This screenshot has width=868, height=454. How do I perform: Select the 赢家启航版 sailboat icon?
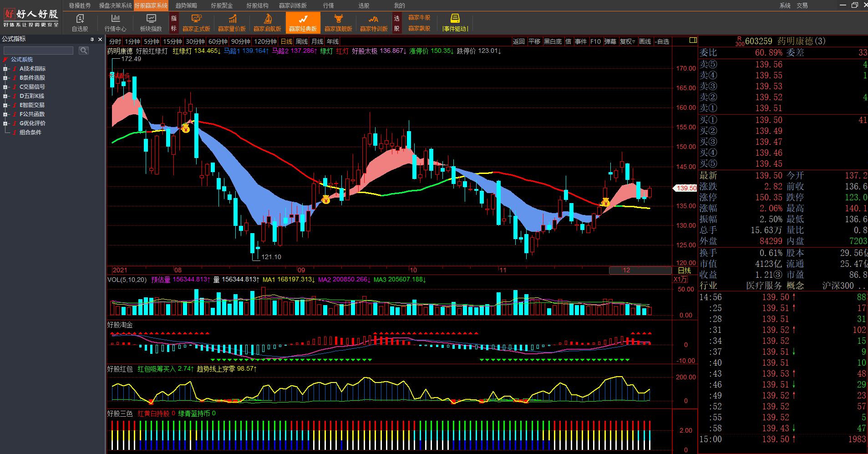267,23
